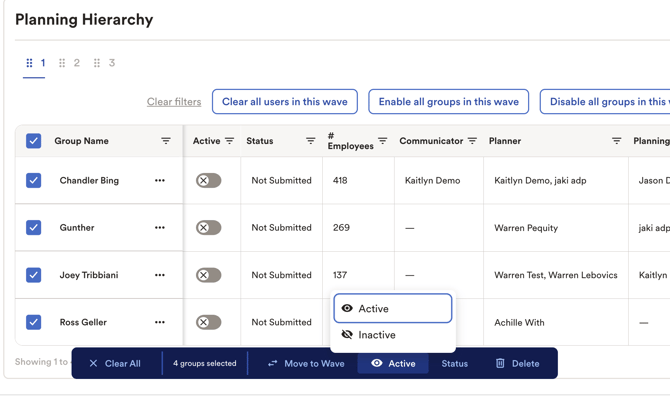Open the Planner column filter icon
This screenshot has width=670, height=396.
616,141
